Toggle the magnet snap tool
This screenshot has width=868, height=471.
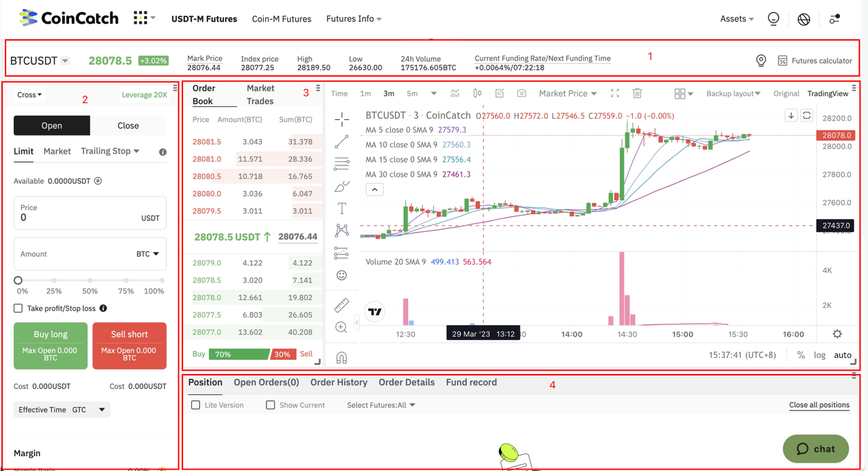click(x=342, y=357)
